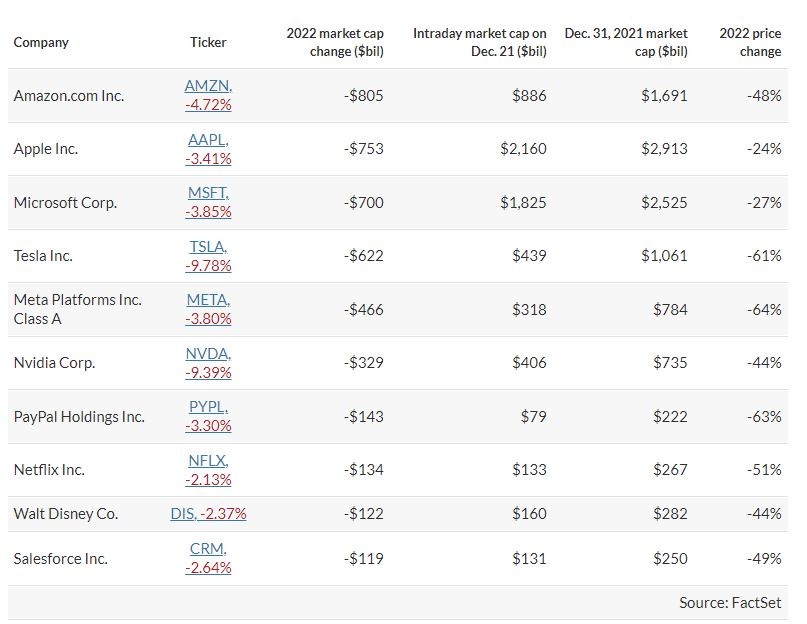Select the Tesla Inc. company cell
The width and height of the screenshot is (807, 624).
pos(43,256)
